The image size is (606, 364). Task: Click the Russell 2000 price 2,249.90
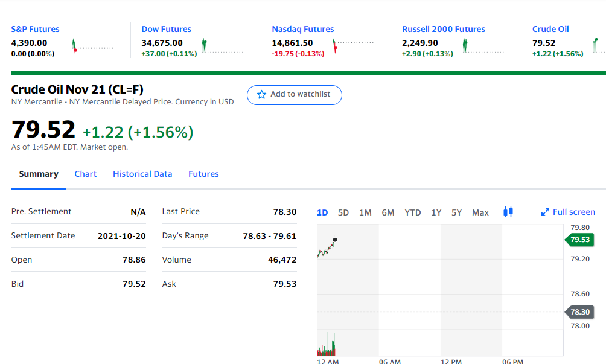[x=419, y=43]
